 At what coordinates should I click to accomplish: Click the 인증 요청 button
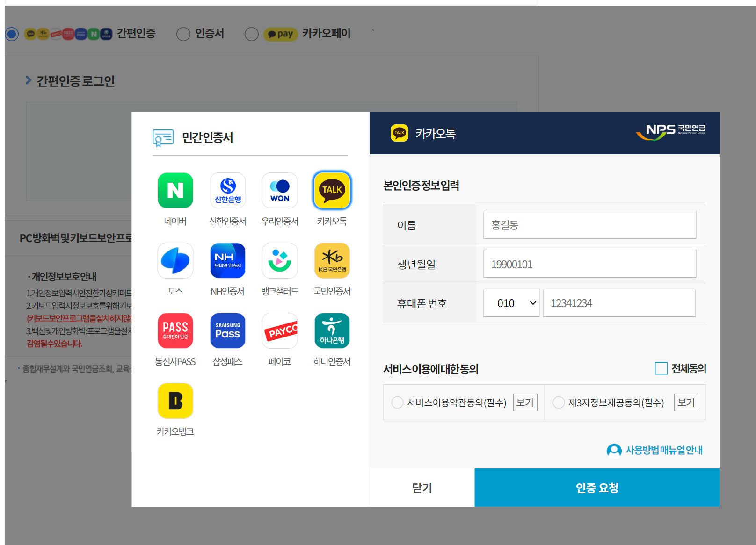pos(597,488)
